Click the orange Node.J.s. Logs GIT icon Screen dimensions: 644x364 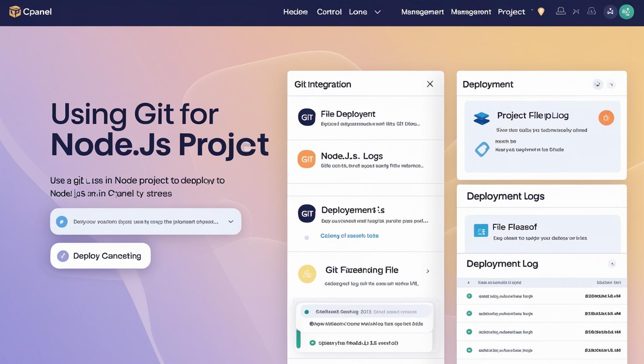tap(307, 159)
